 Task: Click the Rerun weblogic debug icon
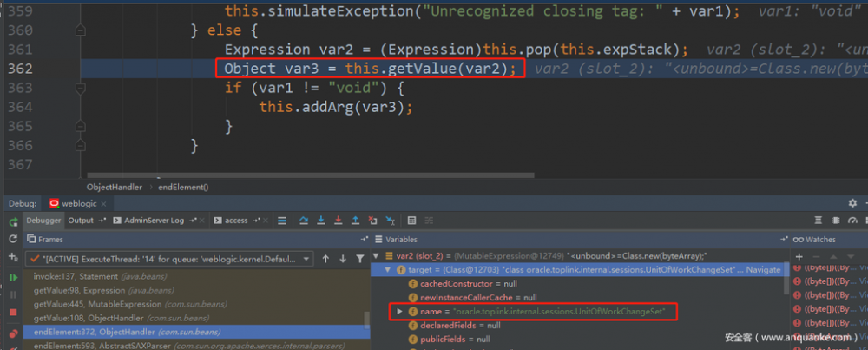pos(13,221)
